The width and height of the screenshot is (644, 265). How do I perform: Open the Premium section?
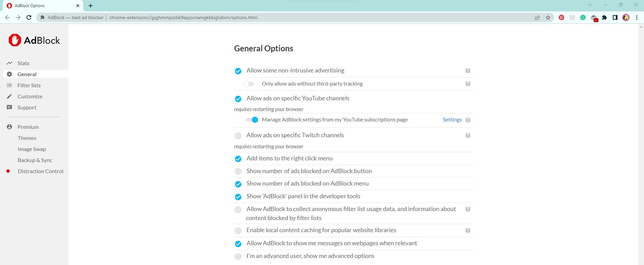pyautogui.click(x=28, y=127)
